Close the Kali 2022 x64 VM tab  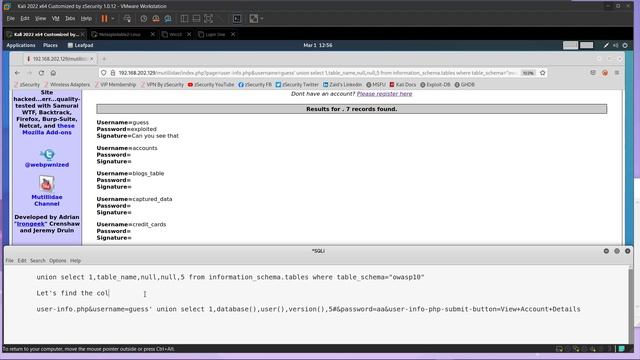pos(83,34)
